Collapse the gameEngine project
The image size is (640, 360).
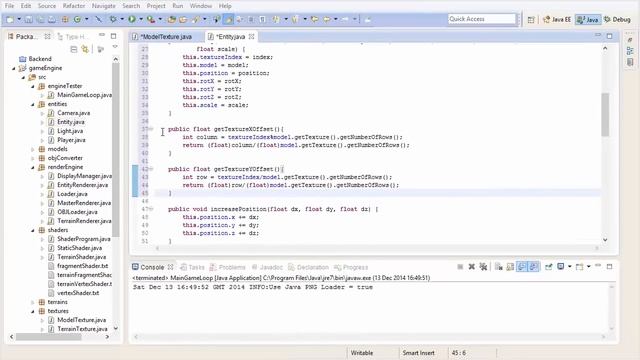coord(14,68)
